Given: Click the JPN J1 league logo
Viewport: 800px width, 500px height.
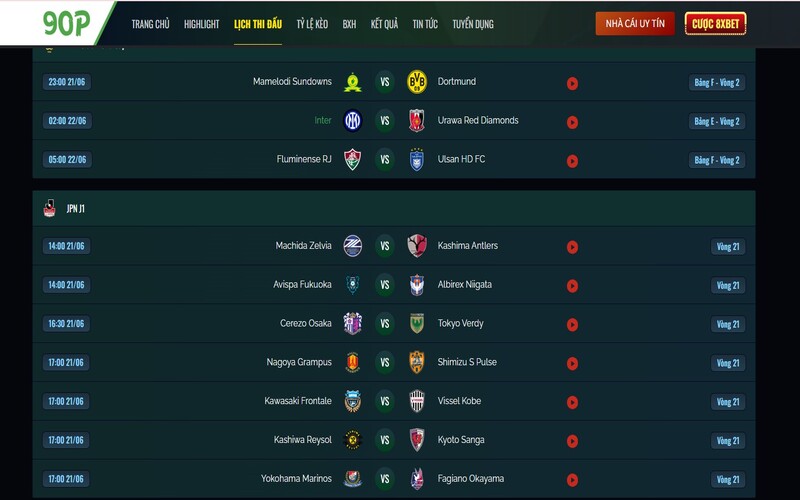Looking at the screenshot, I should [49, 208].
